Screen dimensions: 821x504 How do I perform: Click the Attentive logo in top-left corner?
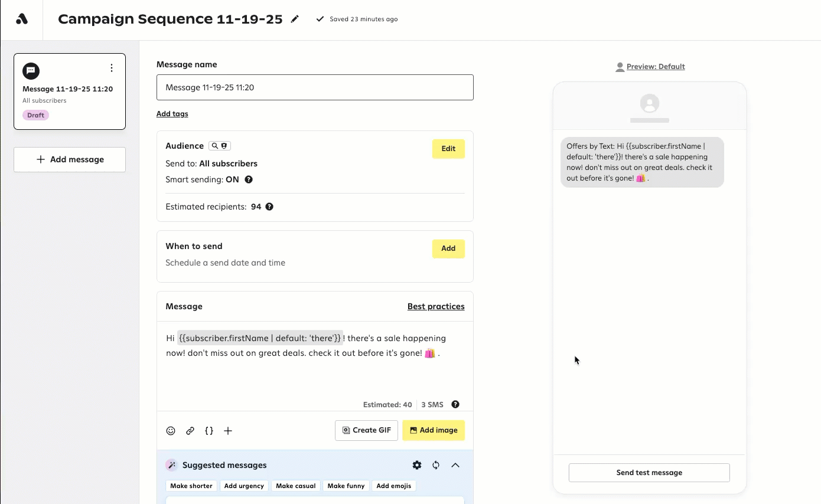pos(22,19)
